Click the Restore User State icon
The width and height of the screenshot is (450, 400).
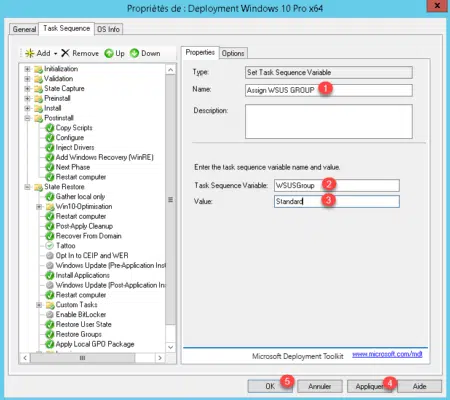coord(50,324)
